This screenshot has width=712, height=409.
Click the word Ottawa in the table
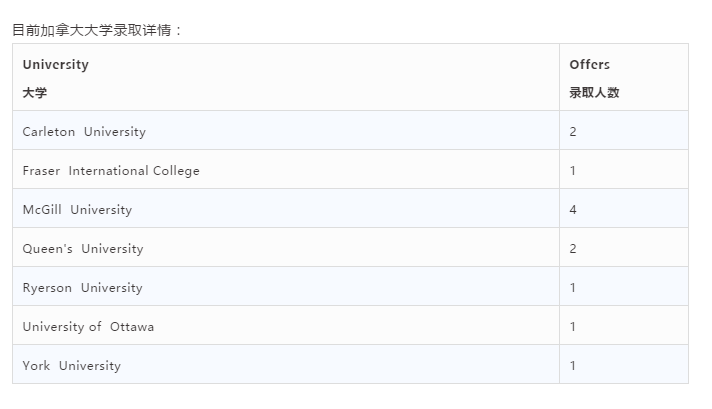[x=132, y=327]
